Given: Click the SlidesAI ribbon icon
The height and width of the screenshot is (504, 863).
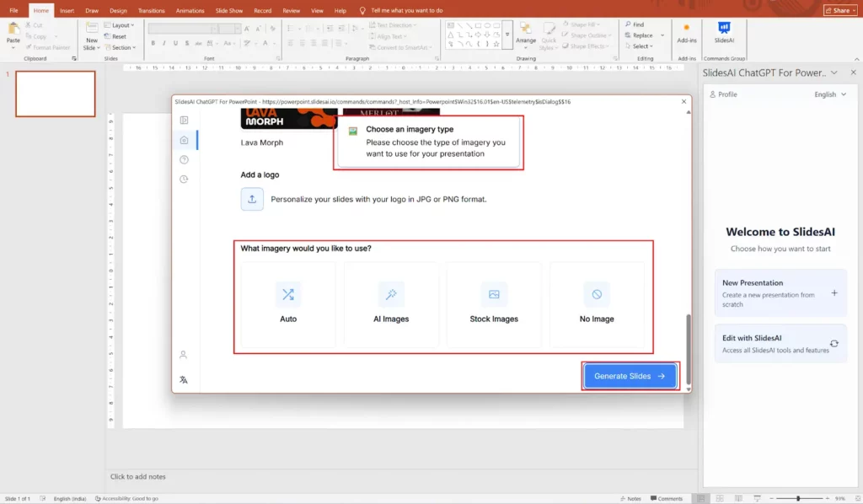Looking at the screenshot, I should pos(723,31).
